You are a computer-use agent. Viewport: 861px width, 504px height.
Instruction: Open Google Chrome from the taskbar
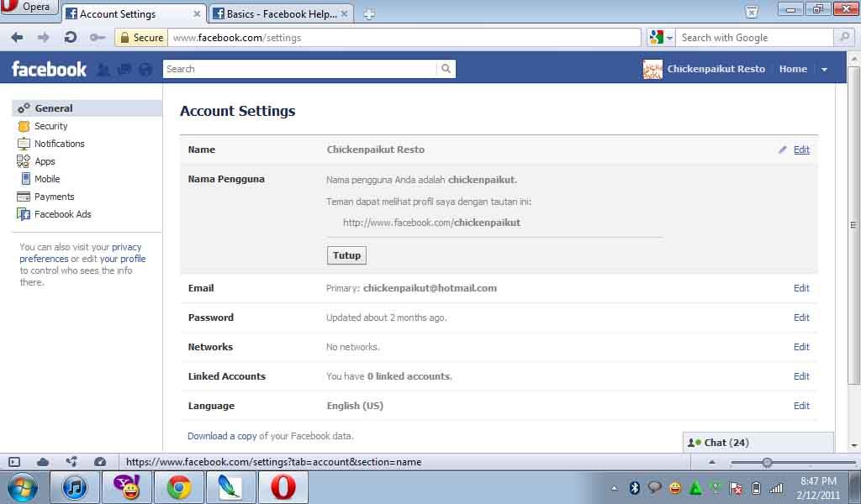coord(178,487)
